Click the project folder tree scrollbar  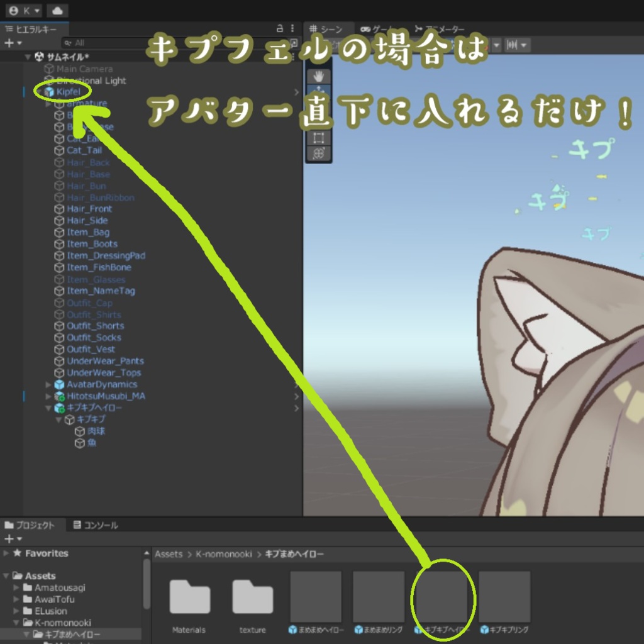pyautogui.click(x=147, y=584)
